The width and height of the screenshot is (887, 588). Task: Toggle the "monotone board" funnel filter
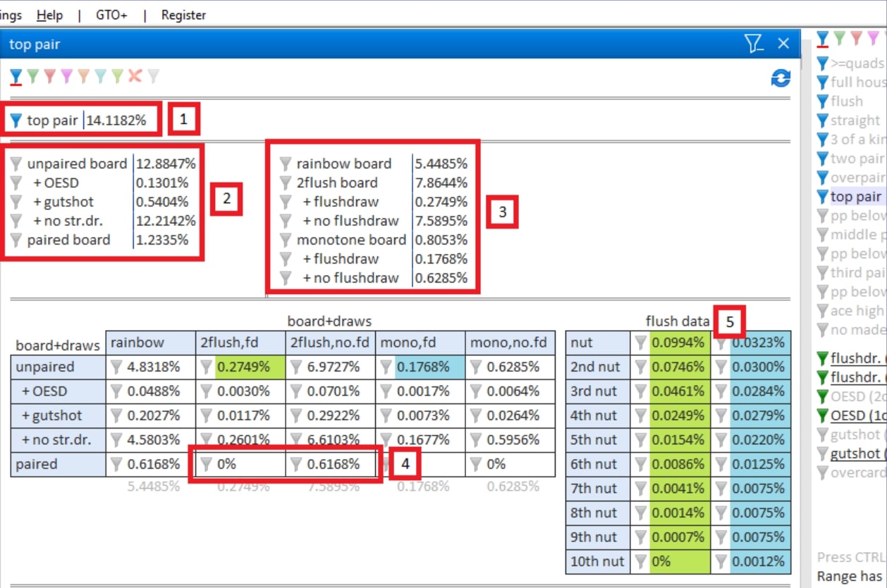(286, 240)
